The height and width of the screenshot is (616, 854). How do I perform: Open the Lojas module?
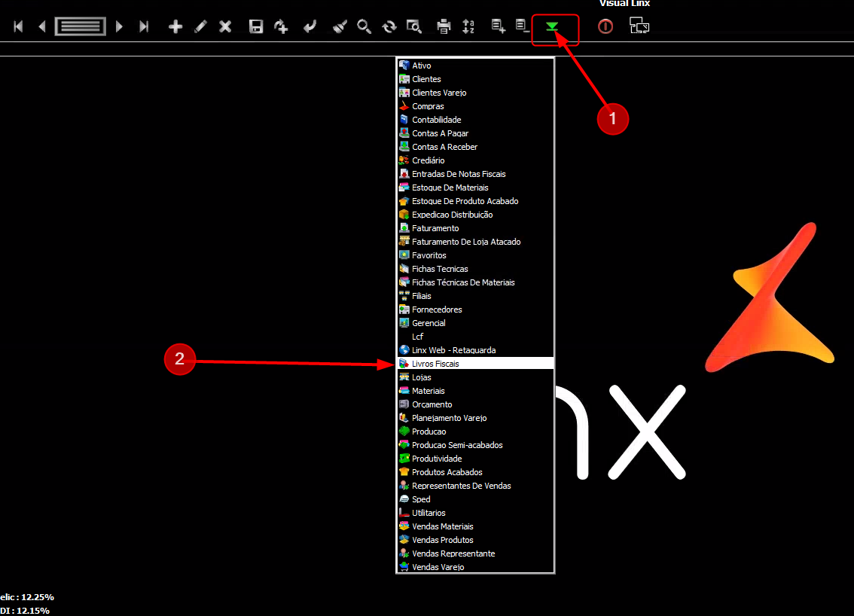[475, 377]
